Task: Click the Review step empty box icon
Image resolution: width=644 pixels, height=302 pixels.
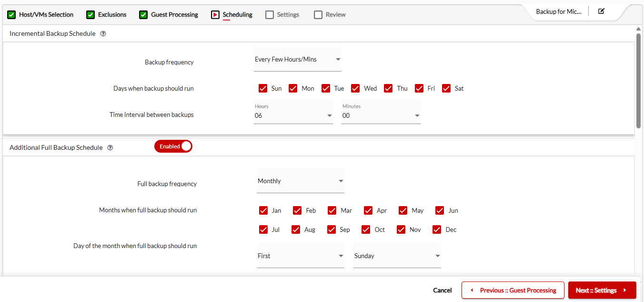Action: 318,15
